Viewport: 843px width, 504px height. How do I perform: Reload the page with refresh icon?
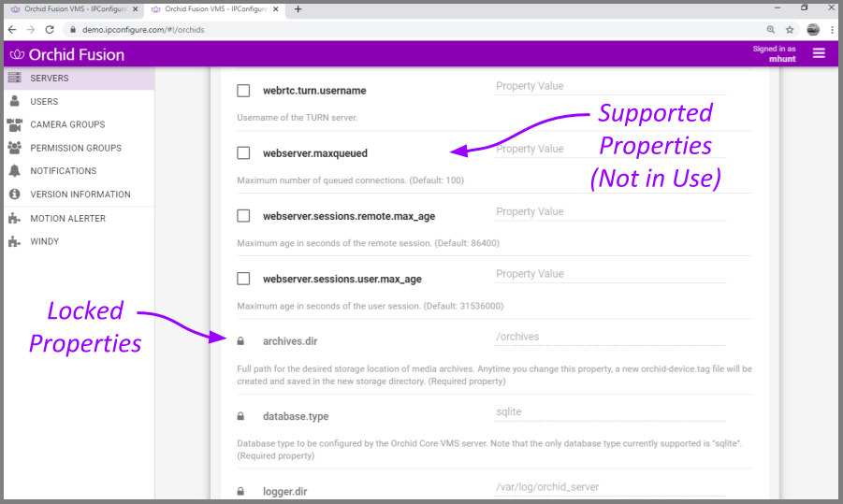(x=50, y=30)
